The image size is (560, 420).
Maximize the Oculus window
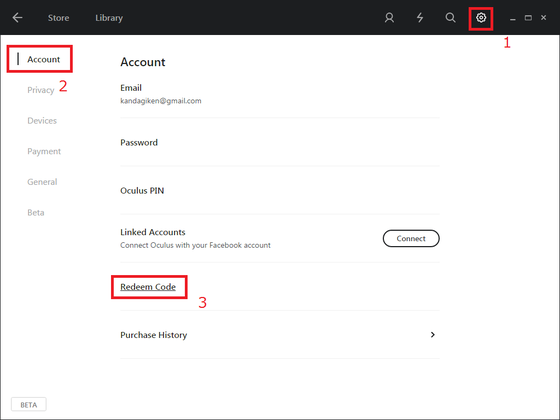pos(528,18)
